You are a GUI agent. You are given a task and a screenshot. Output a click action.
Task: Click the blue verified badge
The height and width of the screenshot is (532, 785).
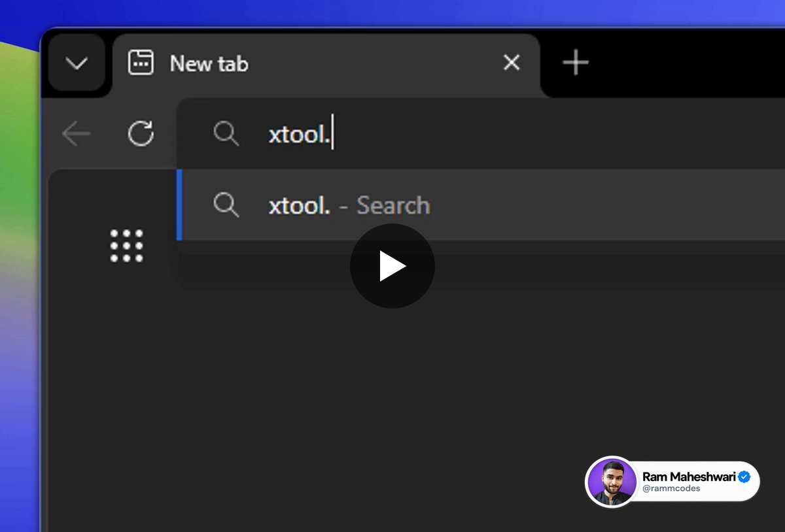pyautogui.click(x=744, y=477)
